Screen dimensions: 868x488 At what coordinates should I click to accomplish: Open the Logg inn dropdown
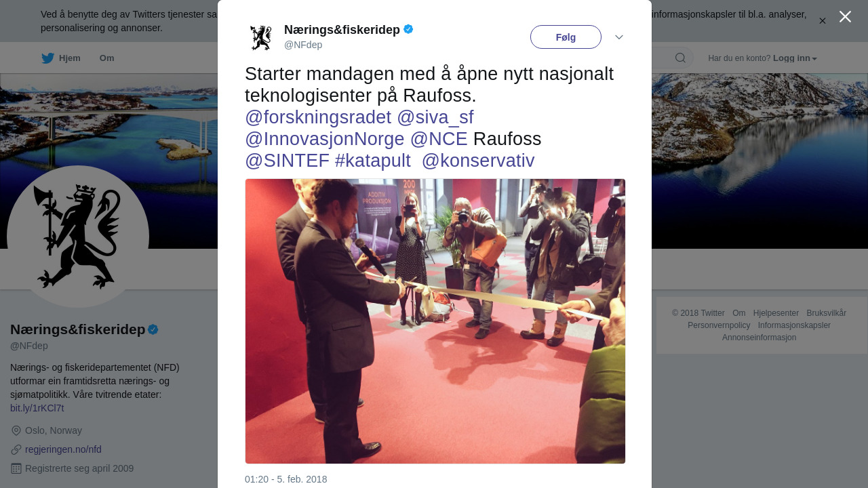click(x=795, y=58)
